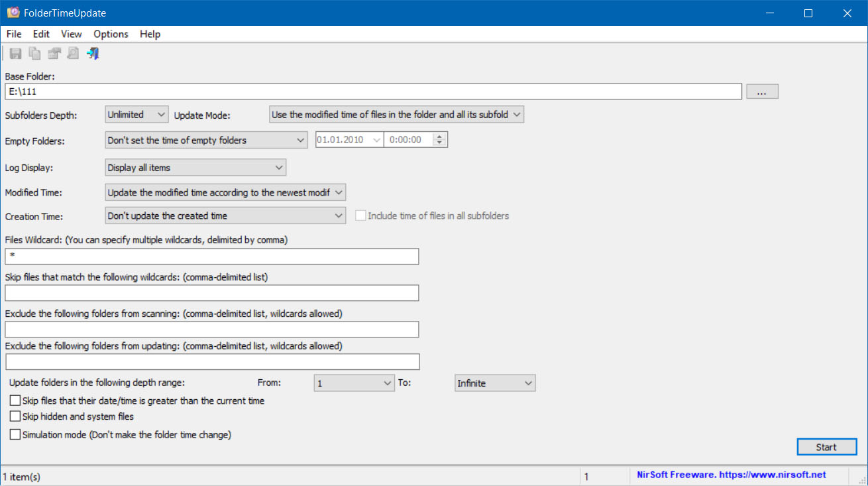Viewport: 868px width, 486px height.
Task: Open the Subfolders Depth dropdown
Action: coord(137,115)
